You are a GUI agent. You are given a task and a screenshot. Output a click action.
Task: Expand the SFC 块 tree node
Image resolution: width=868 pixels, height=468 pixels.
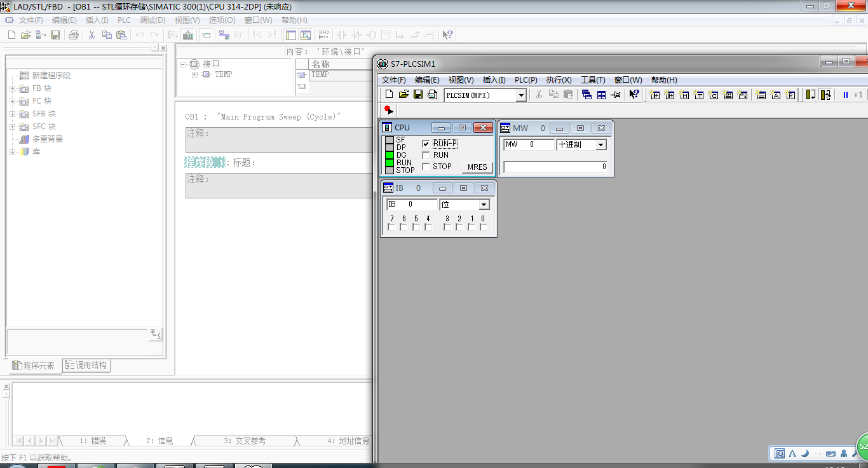click(x=12, y=127)
